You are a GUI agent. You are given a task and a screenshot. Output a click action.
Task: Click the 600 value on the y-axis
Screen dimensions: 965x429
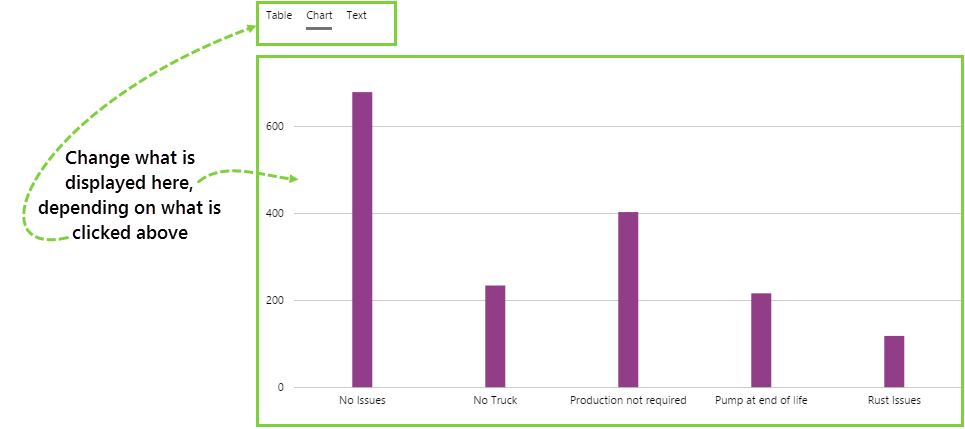click(x=274, y=127)
